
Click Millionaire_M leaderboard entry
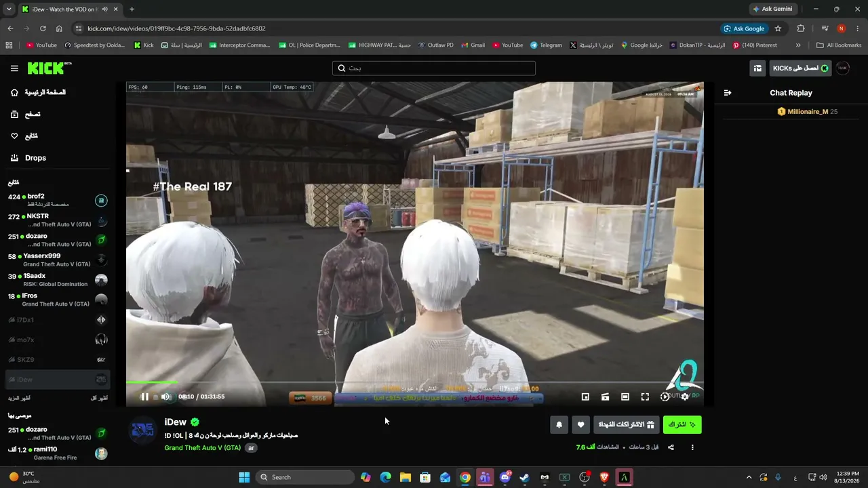pyautogui.click(x=806, y=112)
